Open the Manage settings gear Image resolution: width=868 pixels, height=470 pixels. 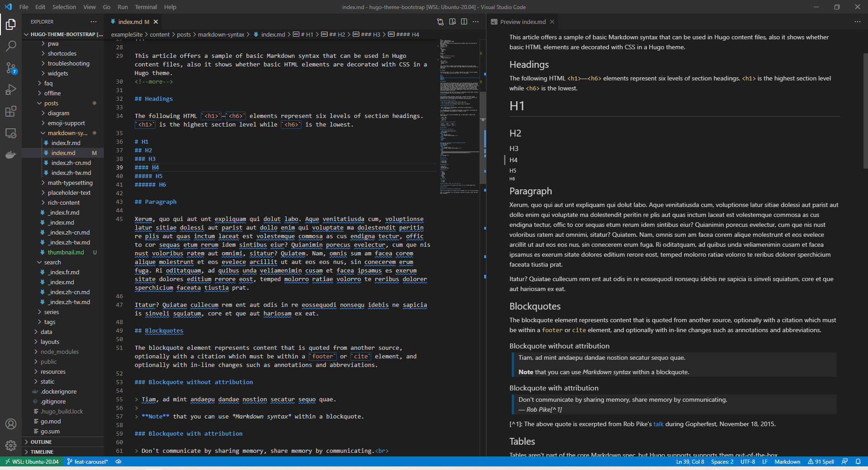pyautogui.click(x=11, y=446)
